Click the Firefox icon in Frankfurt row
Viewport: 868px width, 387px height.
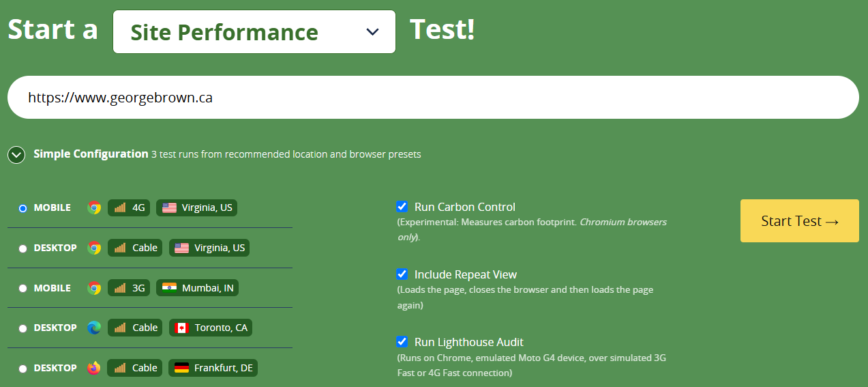tap(94, 368)
